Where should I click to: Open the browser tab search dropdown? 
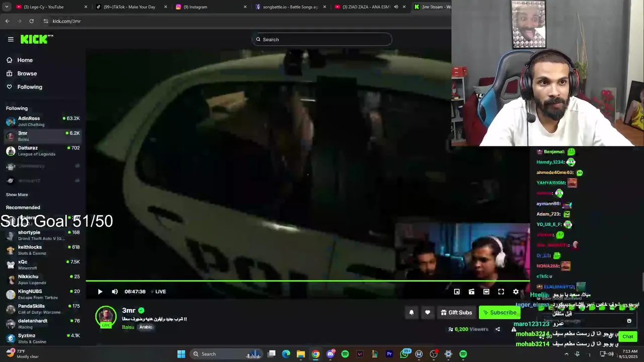point(7,7)
